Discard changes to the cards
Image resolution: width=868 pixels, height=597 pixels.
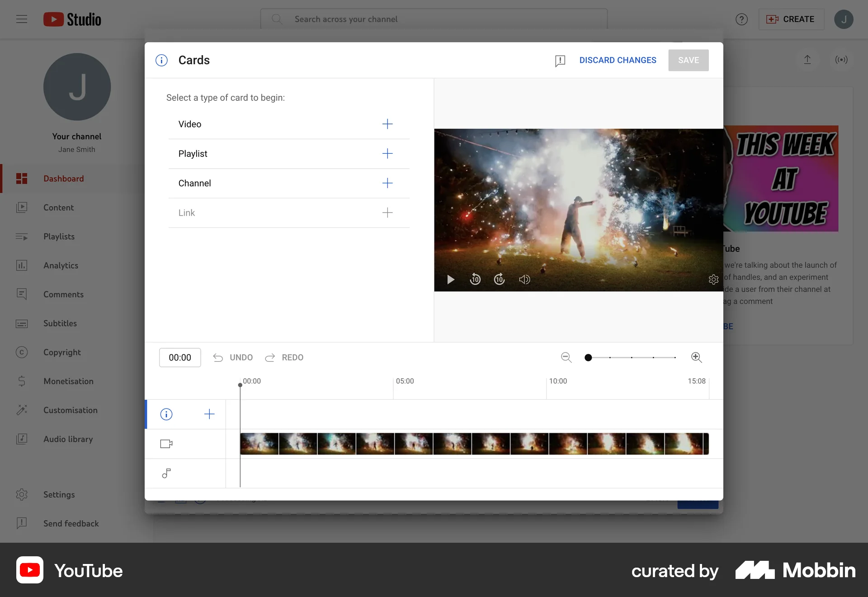coord(618,60)
